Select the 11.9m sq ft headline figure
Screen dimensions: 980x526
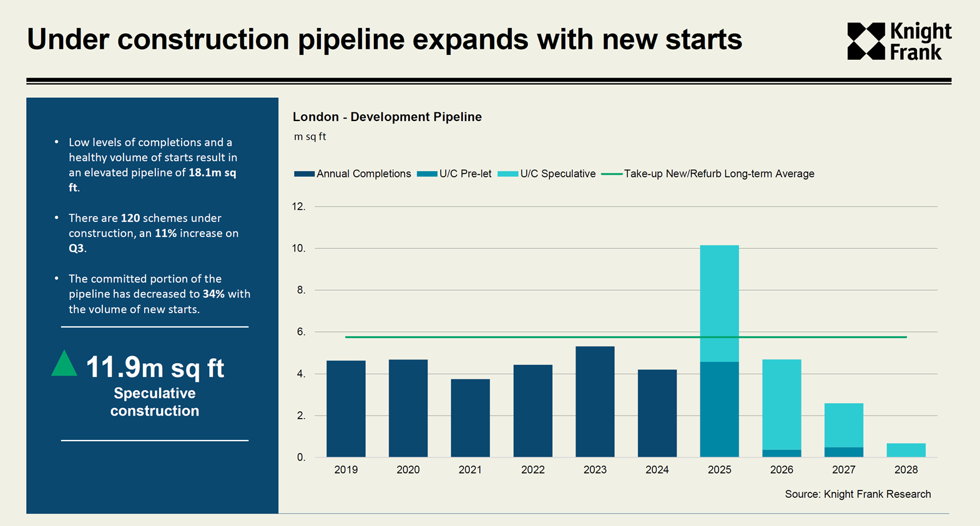tap(155, 368)
